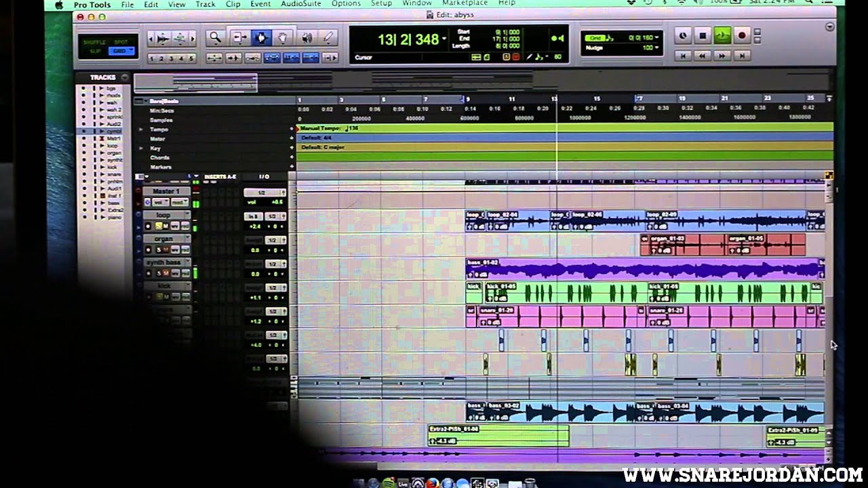The width and height of the screenshot is (868, 488).
Task: Click the Spotify icon in the dock
Action: pos(387,483)
